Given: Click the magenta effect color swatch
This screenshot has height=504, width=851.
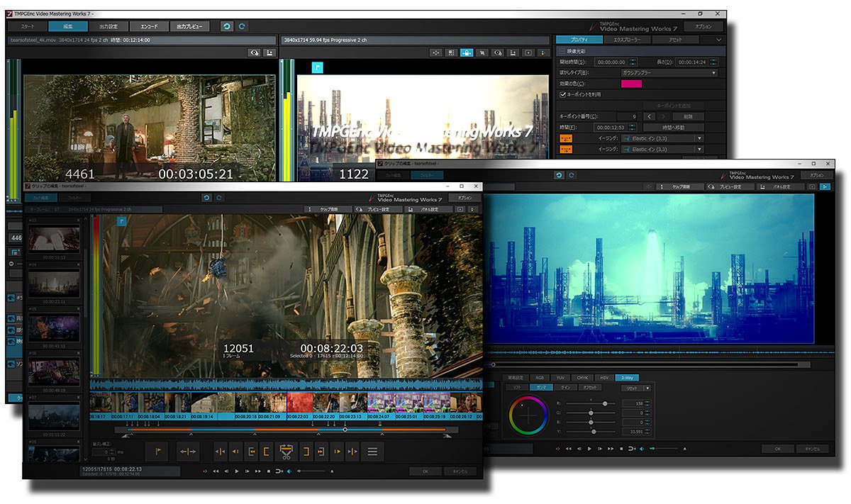Looking at the screenshot, I should coord(631,84).
